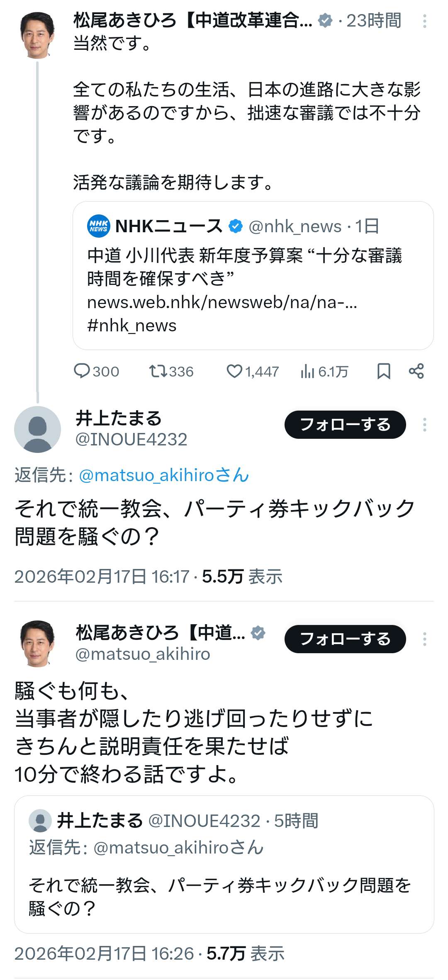
Task: Open NHK News logo avatar in quoted tweet
Action: 99,226
